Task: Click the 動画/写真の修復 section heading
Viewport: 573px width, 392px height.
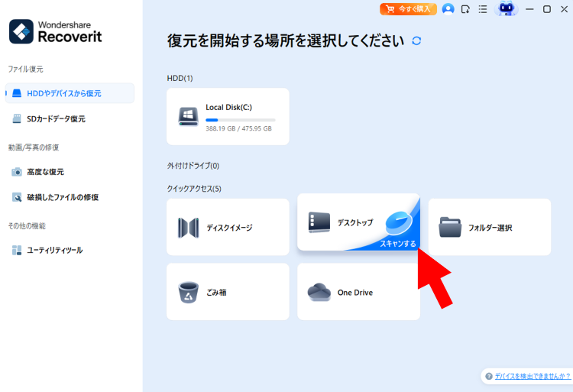Action: (x=34, y=147)
